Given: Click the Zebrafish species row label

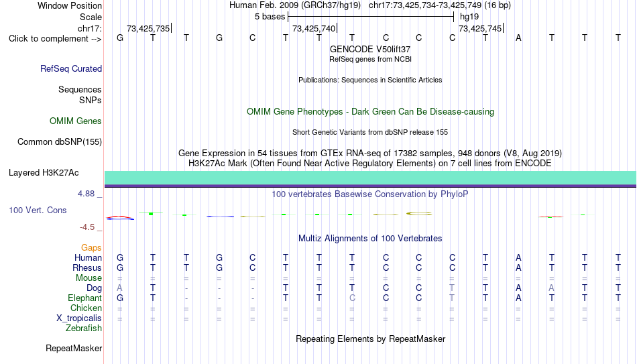Looking at the screenshot, I should click(x=84, y=328).
